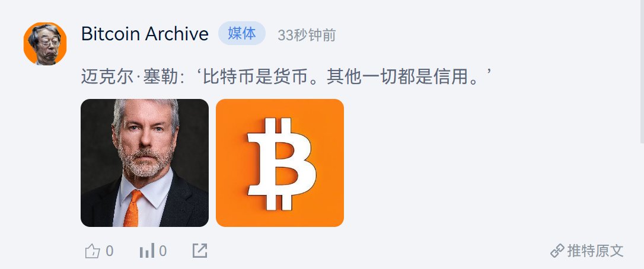View the orange Bitcoin logo thumbnail
The image size is (644, 269).
280,162
